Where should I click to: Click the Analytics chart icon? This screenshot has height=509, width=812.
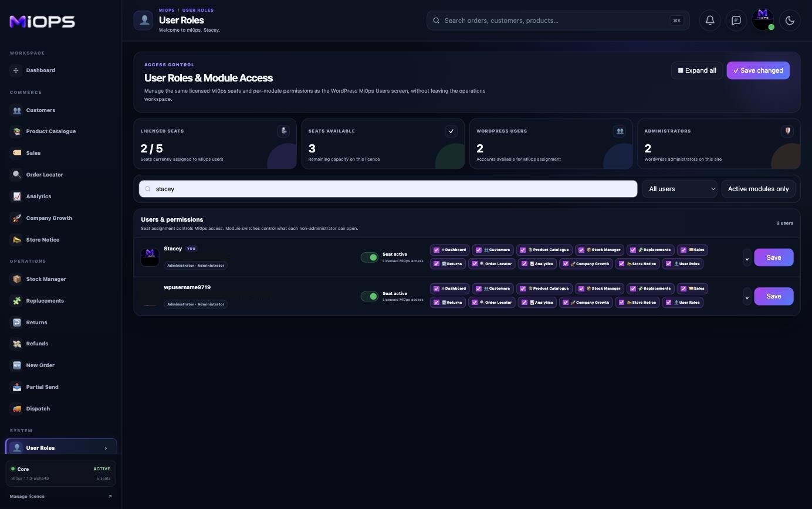point(16,196)
